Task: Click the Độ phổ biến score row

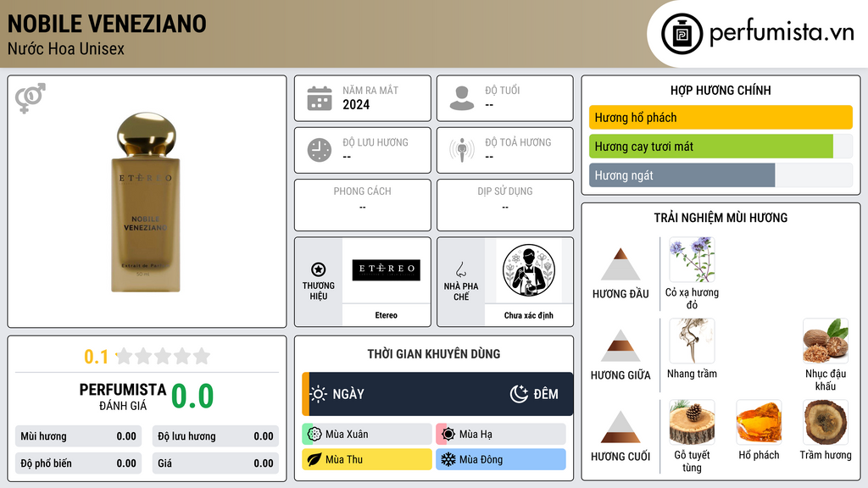Action: (78, 463)
